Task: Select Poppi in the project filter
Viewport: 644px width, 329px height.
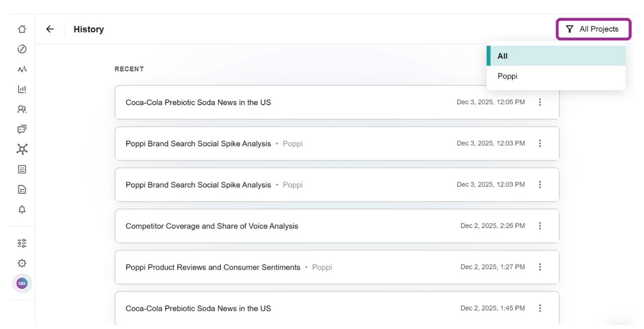Action: coord(556,76)
